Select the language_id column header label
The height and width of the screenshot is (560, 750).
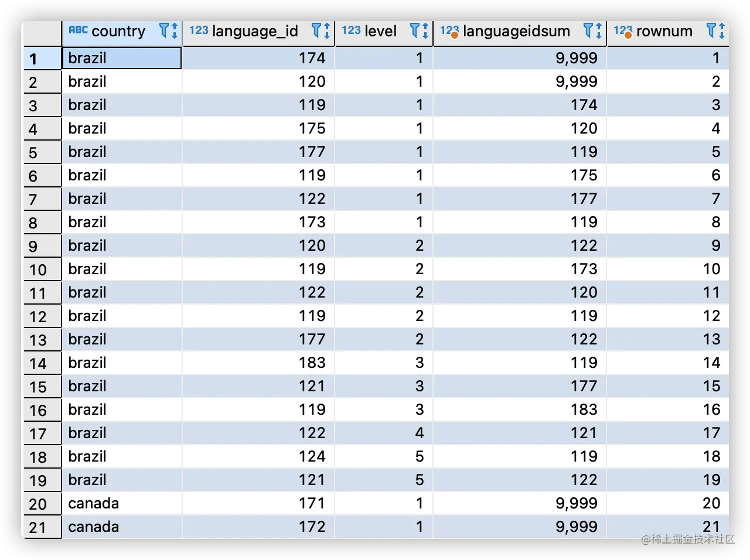[x=255, y=31]
